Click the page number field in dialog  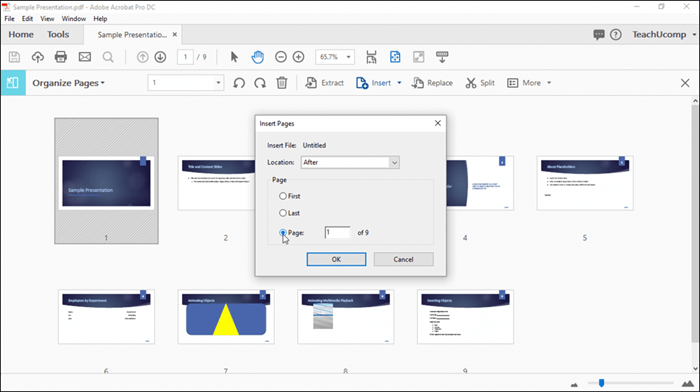337,232
